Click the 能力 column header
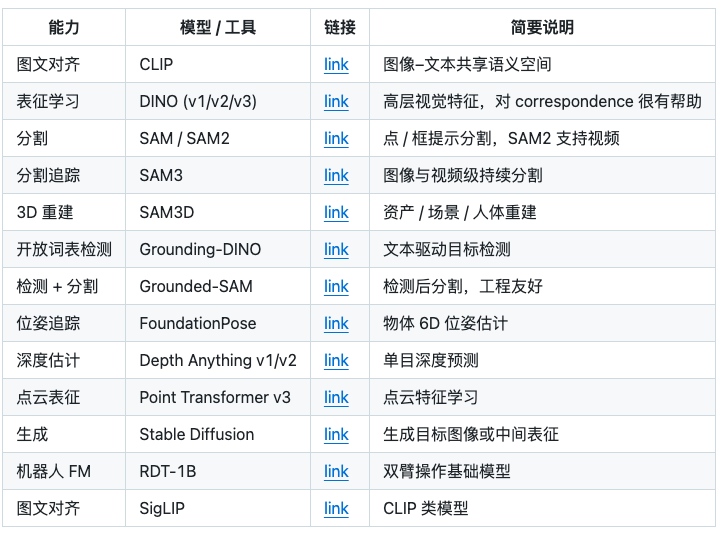This screenshot has height=533, width=719. tap(64, 28)
